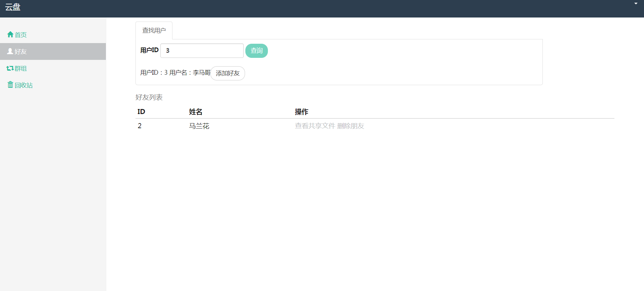Click the arrows icon beside 群组
The width and height of the screenshot is (644, 291).
coord(10,68)
